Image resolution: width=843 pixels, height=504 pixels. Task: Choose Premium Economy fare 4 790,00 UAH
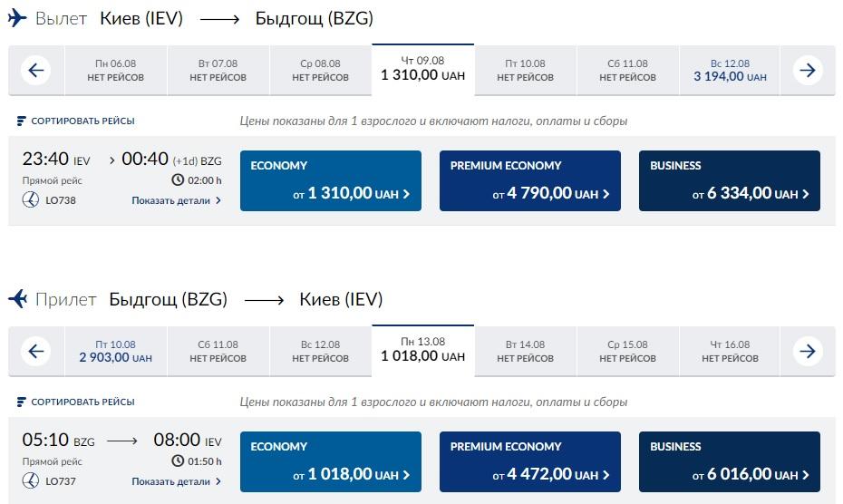click(530, 180)
